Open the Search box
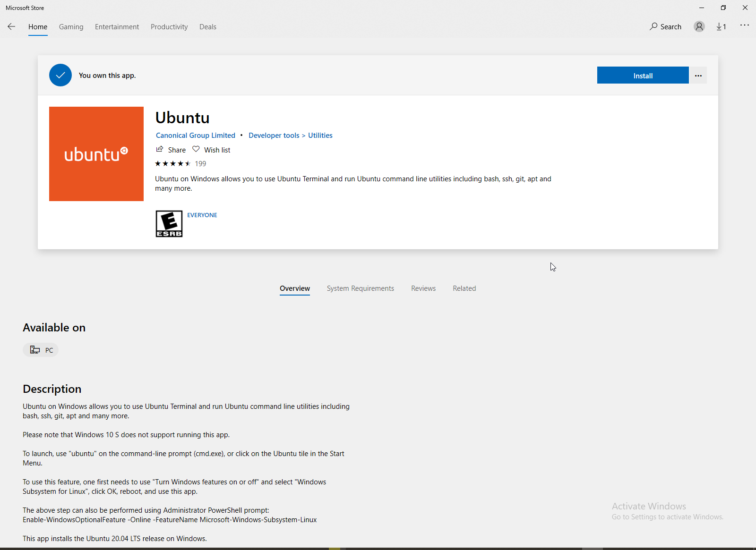Image resolution: width=756 pixels, height=550 pixels. (665, 26)
